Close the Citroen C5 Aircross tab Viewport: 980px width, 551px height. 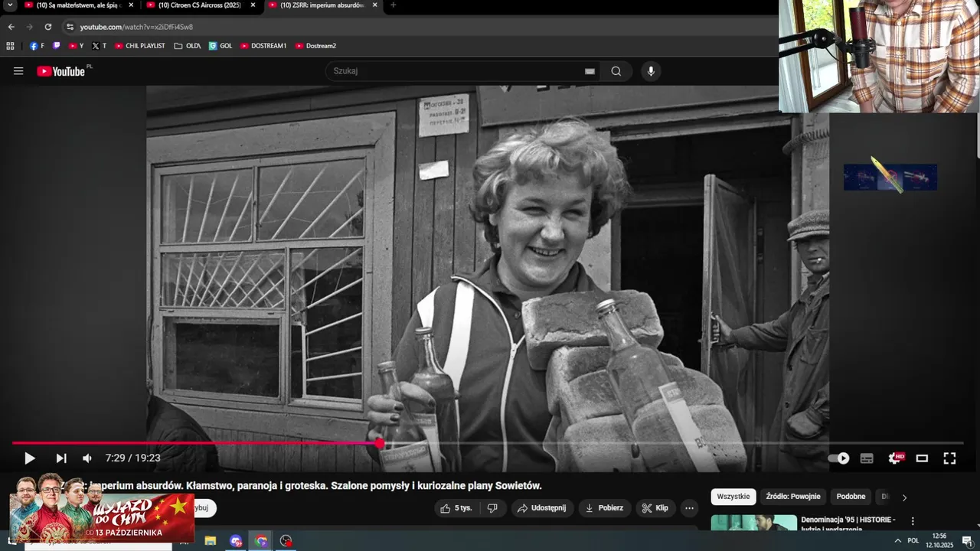click(253, 5)
